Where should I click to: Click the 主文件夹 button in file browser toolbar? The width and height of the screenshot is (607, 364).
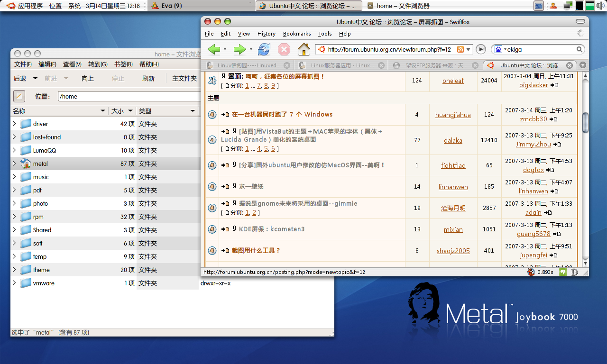coord(184,78)
